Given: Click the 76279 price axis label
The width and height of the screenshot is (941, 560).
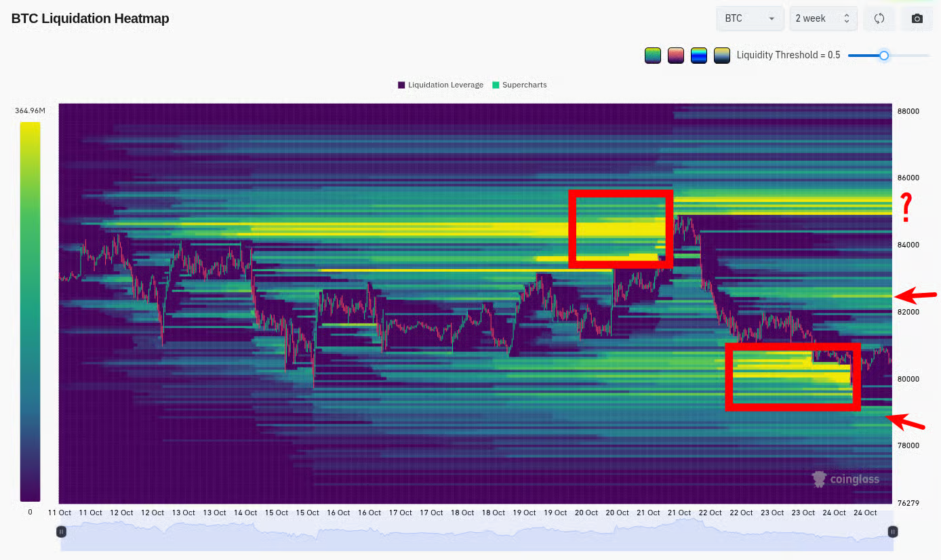Looking at the screenshot, I should [x=908, y=503].
